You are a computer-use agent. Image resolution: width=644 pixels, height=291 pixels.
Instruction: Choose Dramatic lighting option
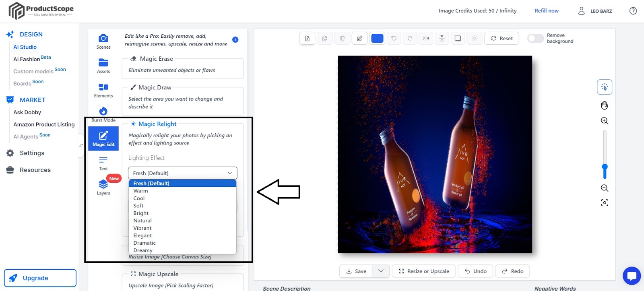click(182, 243)
